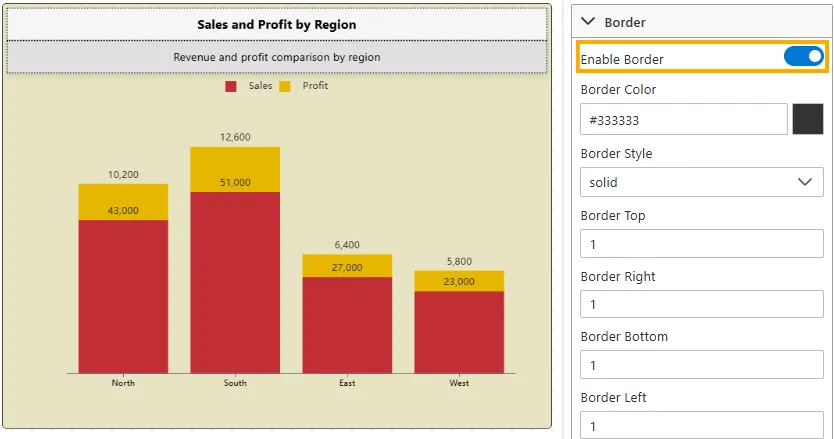
Task: Click the red Sales legend icon
Action: click(231, 86)
